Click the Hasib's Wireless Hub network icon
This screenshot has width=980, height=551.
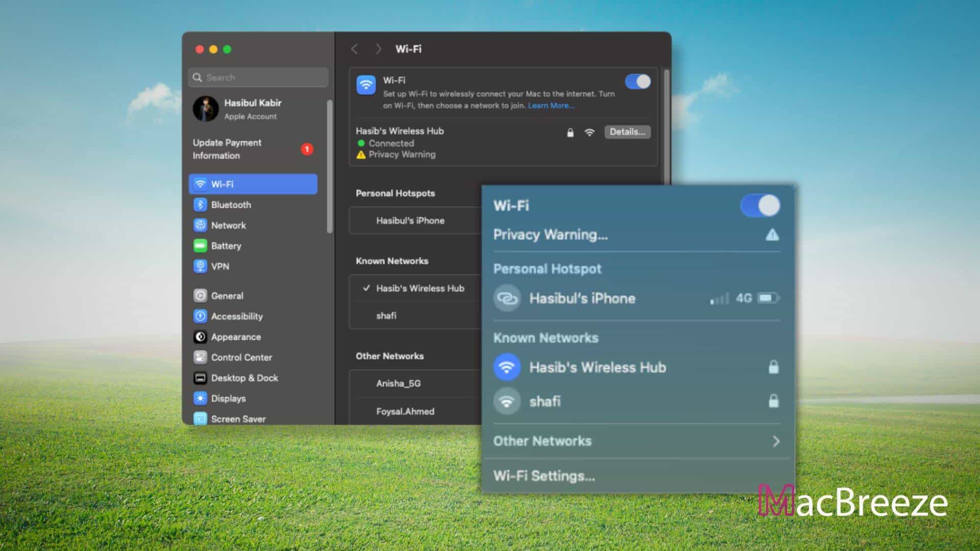coord(506,367)
